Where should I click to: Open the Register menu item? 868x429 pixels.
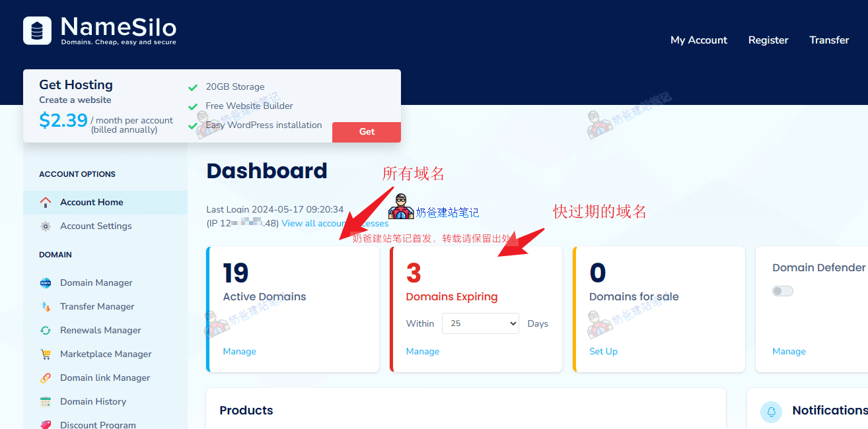pos(768,40)
